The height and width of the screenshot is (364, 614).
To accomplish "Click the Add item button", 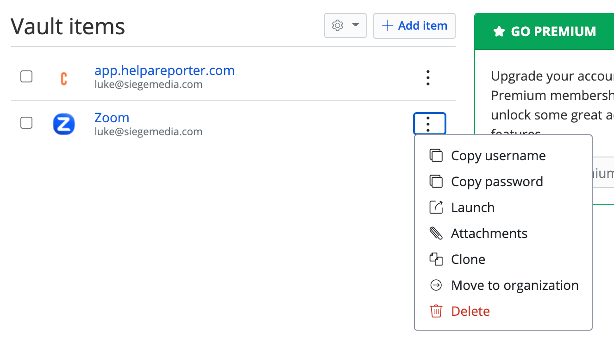I will coord(414,25).
